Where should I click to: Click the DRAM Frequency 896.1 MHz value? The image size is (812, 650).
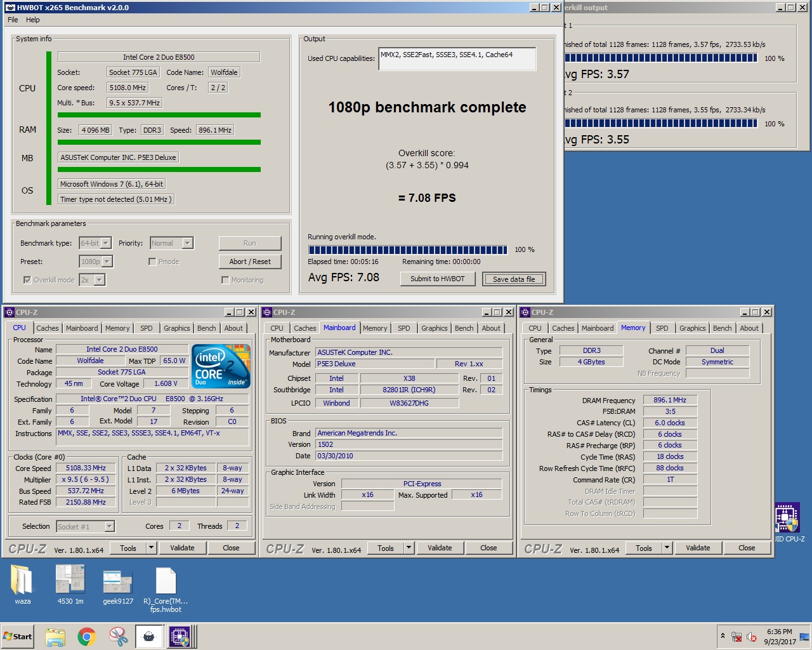pos(670,400)
